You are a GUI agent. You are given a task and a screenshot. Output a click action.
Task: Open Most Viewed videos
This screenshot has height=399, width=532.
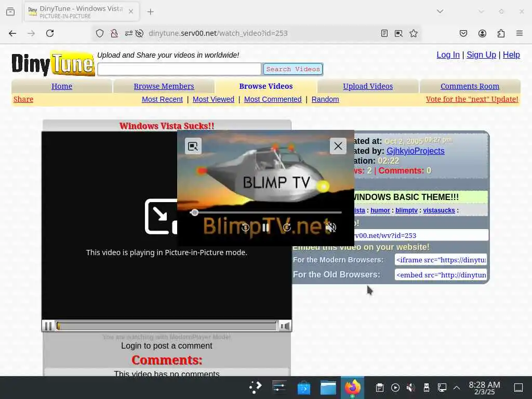click(x=214, y=99)
